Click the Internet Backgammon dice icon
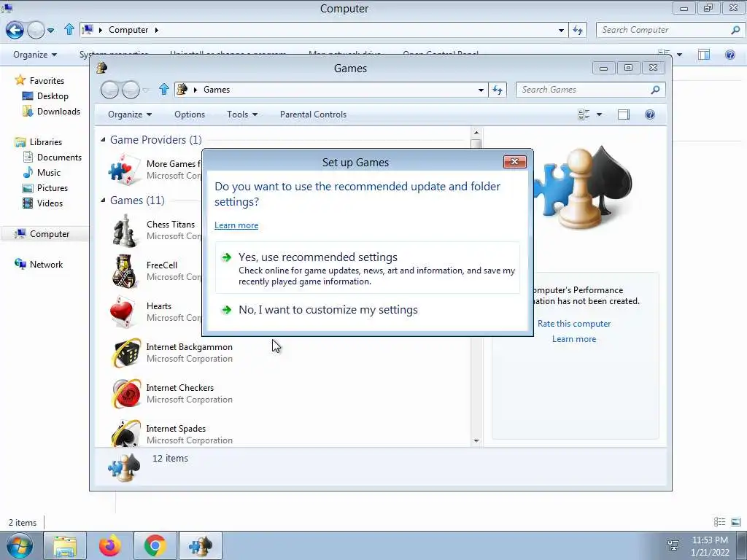Screen dimensions: 747x560 click(126, 353)
